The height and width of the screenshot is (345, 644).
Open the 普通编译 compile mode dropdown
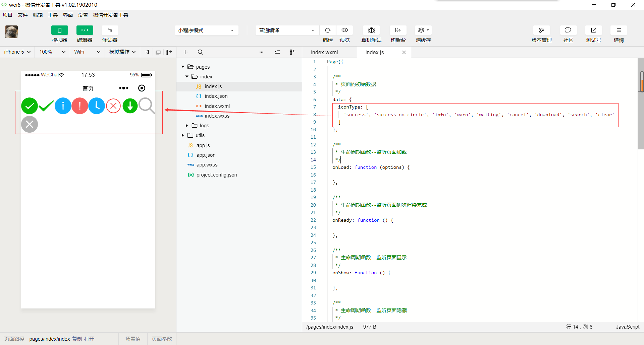pyautogui.click(x=287, y=30)
